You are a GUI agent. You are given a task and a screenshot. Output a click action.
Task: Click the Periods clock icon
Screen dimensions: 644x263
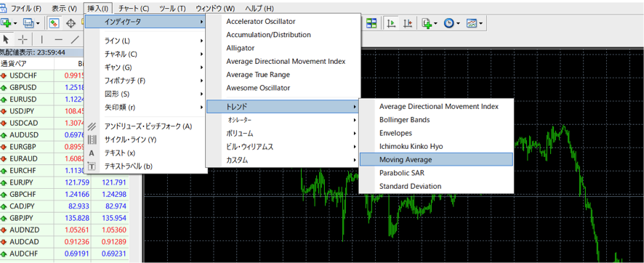(x=449, y=23)
